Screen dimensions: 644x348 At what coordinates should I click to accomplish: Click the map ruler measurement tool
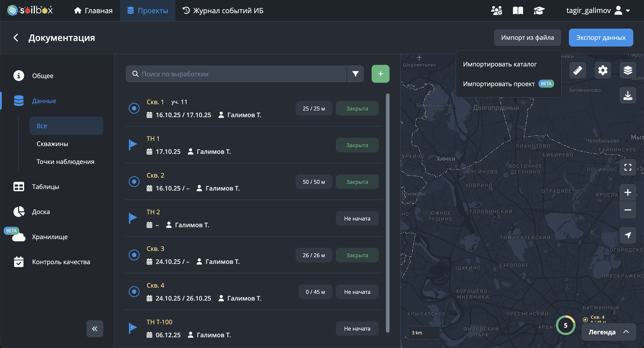578,70
